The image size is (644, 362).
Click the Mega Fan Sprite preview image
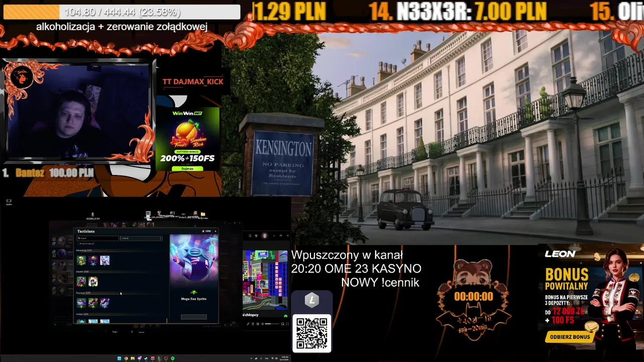pos(194,261)
